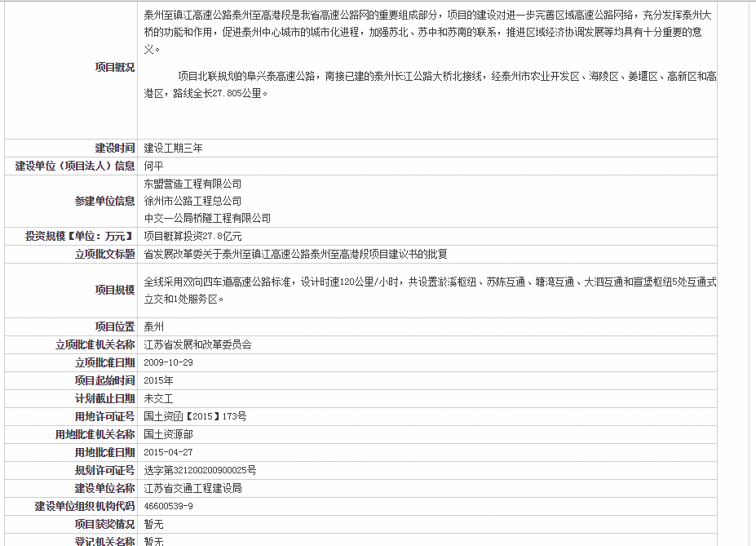The height and width of the screenshot is (546, 756).
Task: Select planning permit 选字第321200200900025号
Action: pos(200,470)
